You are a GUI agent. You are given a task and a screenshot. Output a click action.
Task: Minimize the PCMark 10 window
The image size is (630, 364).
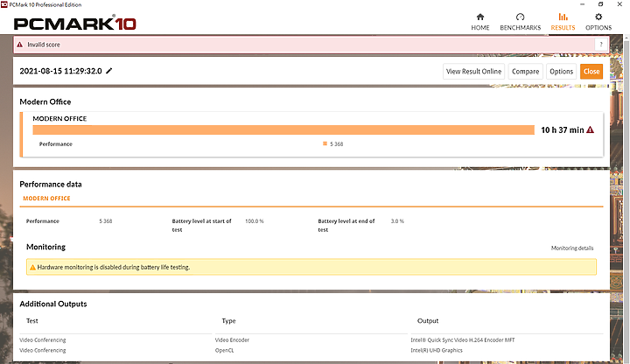pyautogui.click(x=582, y=4)
